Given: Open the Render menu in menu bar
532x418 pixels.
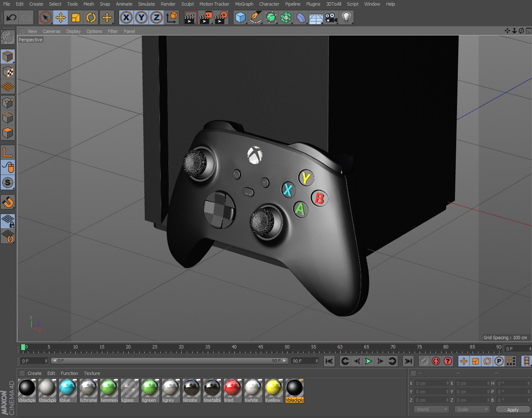Looking at the screenshot, I should [x=168, y=4].
